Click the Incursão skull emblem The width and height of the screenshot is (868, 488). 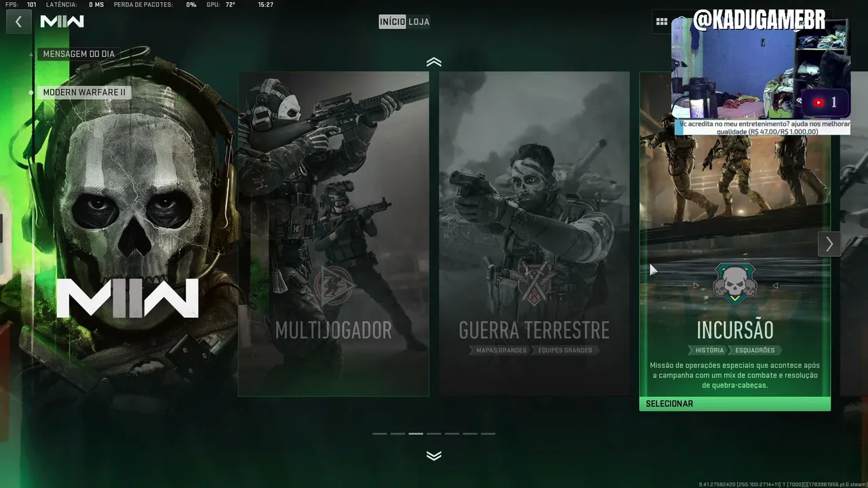coord(735,285)
